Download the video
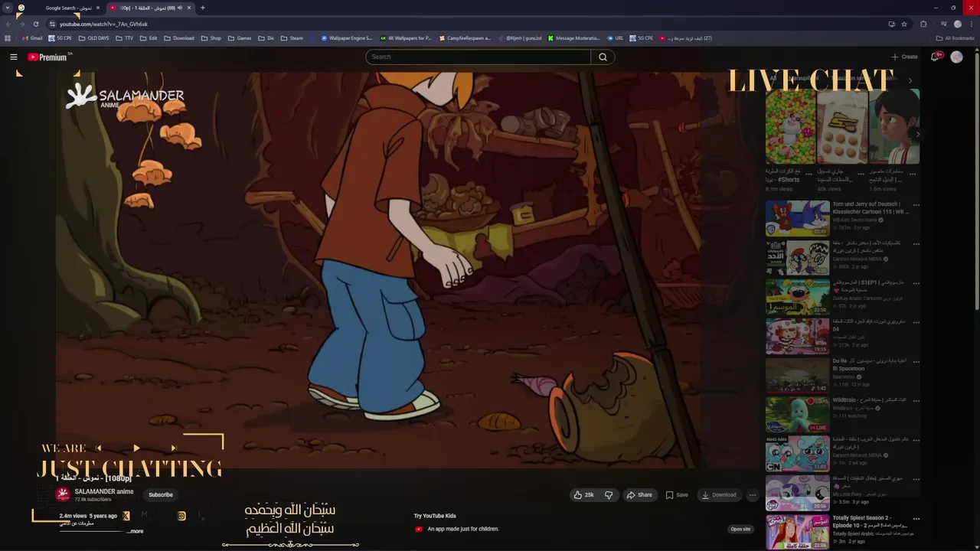The height and width of the screenshot is (551, 980). 719,495
